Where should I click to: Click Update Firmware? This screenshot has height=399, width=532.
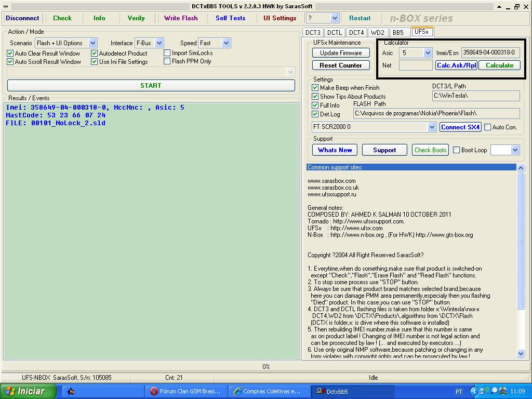point(341,53)
